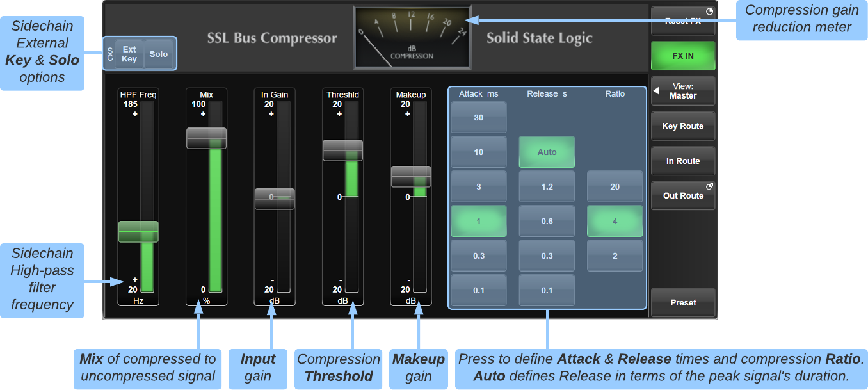Click the 'Ratio' column header

pos(615,94)
